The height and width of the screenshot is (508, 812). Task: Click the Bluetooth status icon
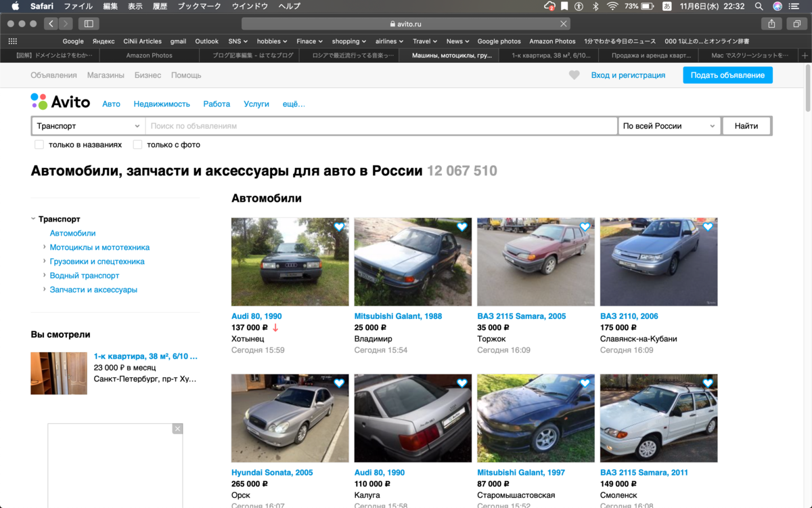595,6
